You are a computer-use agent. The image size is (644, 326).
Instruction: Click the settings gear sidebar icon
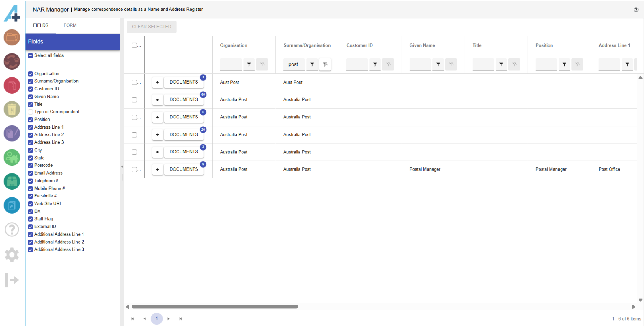pyautogui.click(x=12, y=255)
